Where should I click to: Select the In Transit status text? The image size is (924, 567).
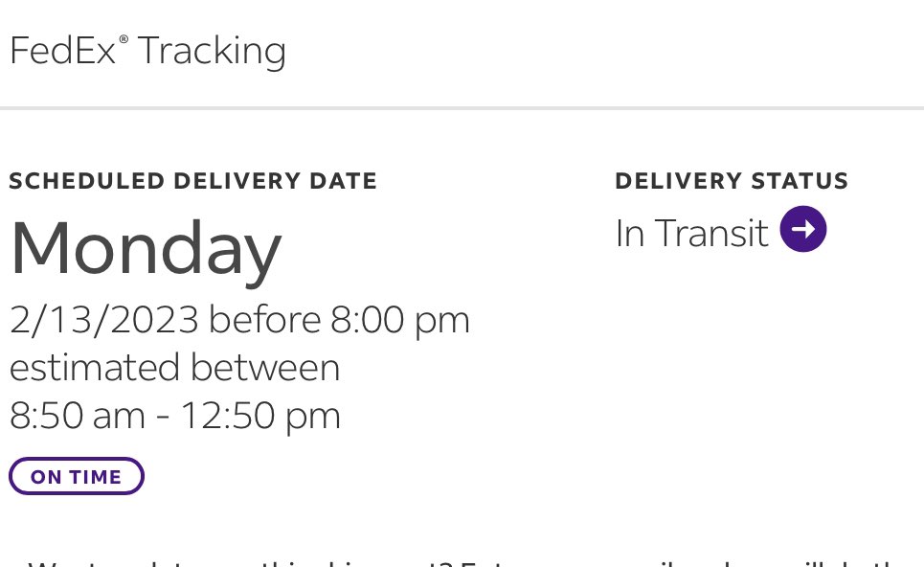(x=692, y=233)
